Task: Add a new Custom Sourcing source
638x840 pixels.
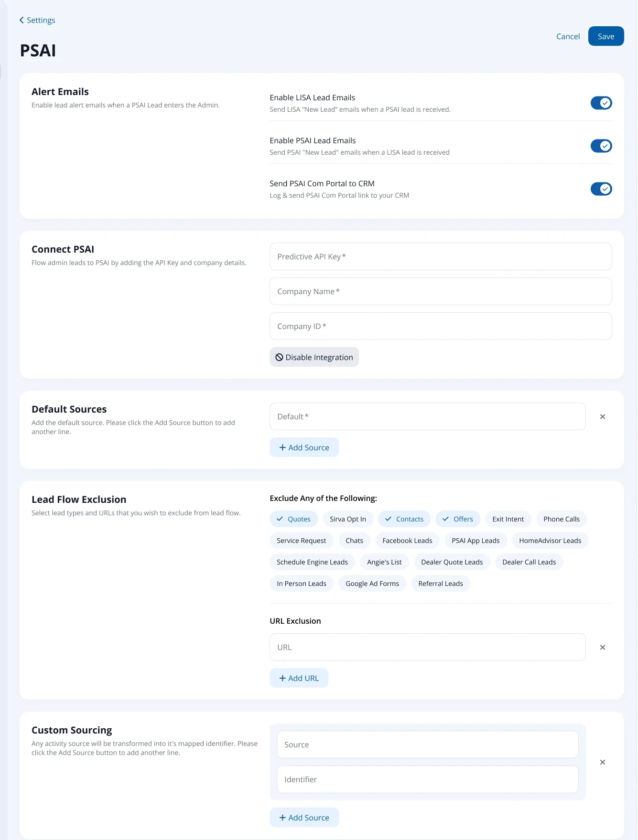Action: click(x=304, y=818)
